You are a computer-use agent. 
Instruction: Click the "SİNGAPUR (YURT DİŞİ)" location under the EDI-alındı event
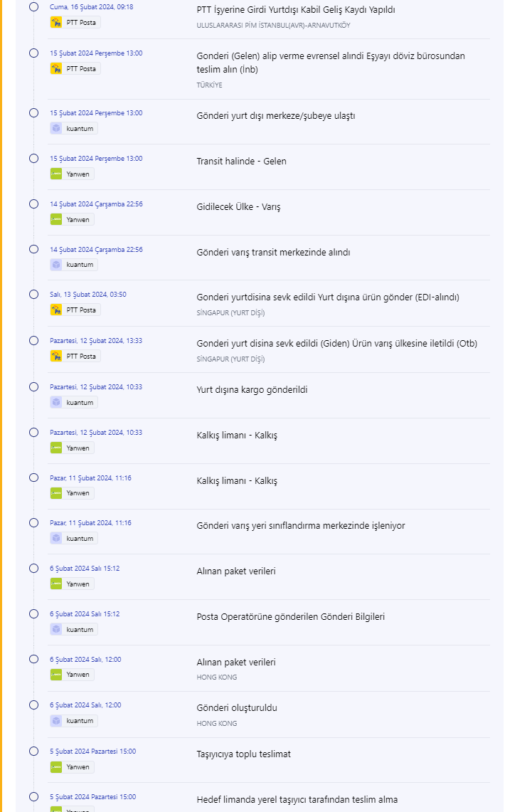pos(230,313)
